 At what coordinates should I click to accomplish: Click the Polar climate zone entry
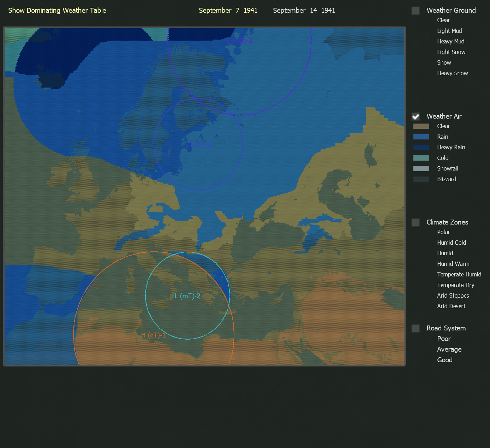pos(443,232)
